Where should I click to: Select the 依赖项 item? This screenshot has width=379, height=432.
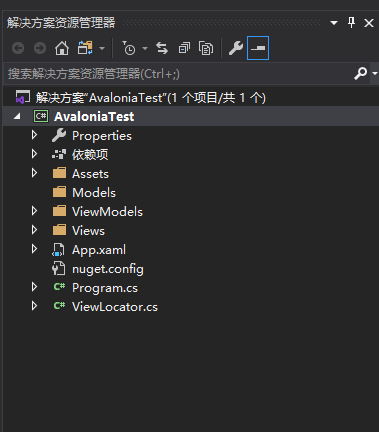(90, 155)
